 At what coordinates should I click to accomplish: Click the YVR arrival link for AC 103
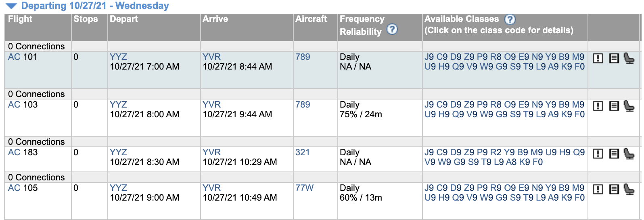[x=211, y=105]
